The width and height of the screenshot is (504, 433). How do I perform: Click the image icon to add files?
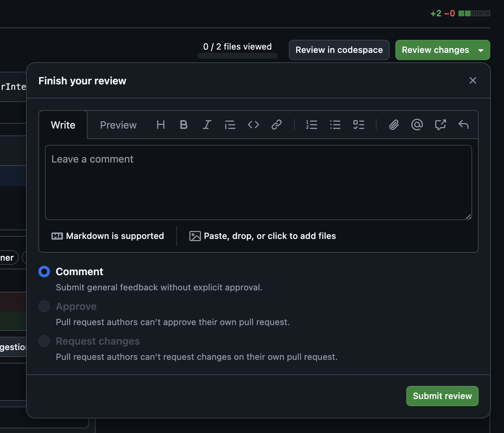195,236
